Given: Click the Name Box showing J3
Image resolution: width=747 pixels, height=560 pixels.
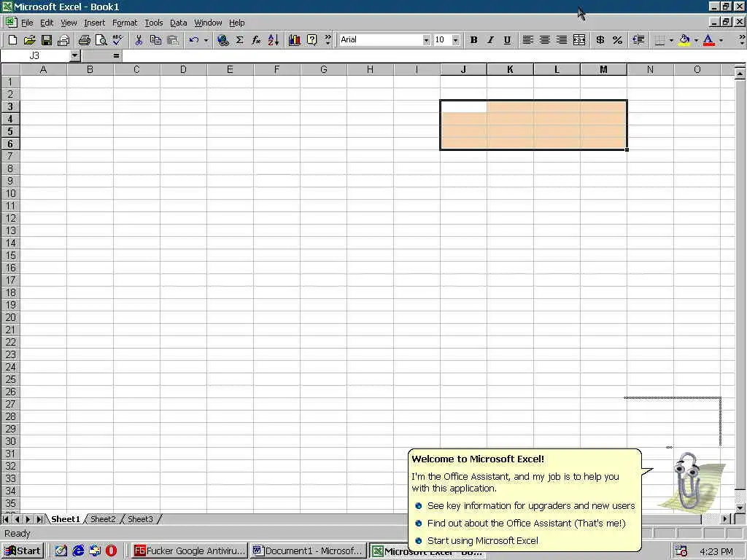Looking at the screenshot, I should (x=35, y=55).
